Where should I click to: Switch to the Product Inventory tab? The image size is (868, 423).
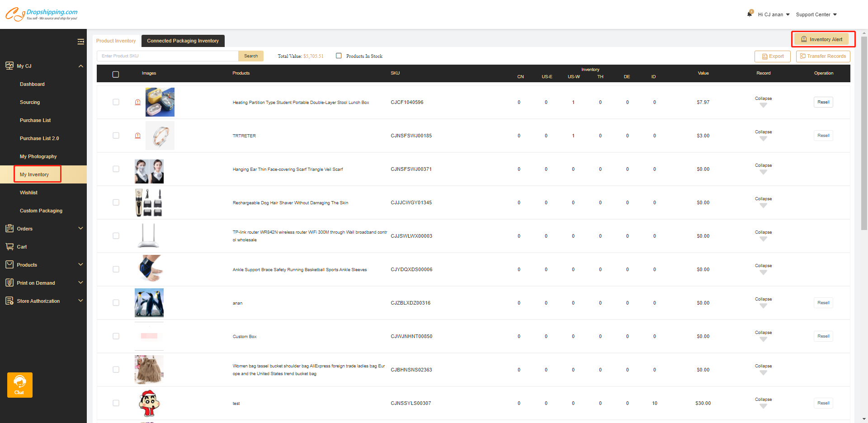click(x=116, y=41)
